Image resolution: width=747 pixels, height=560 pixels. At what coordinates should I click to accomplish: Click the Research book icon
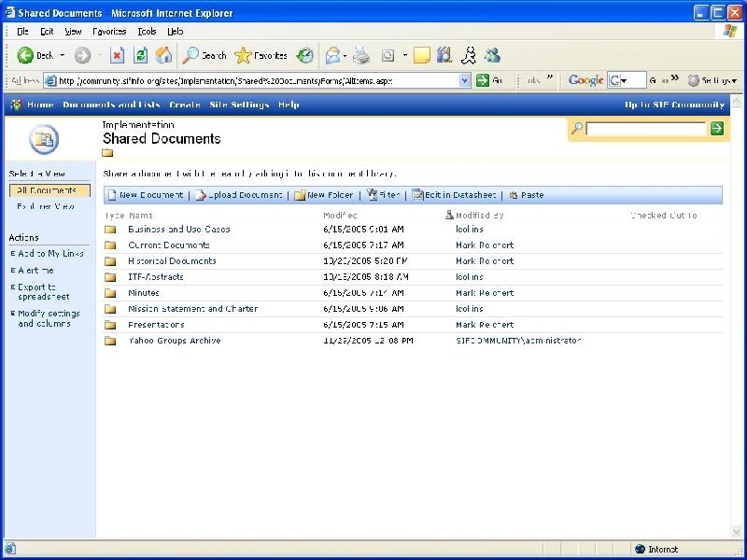point(444,56)
